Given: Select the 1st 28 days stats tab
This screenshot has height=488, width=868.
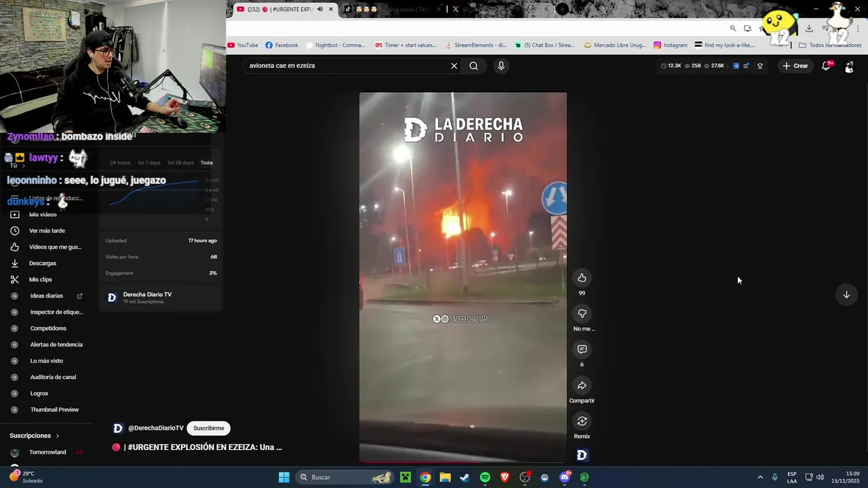Looking at the screenshot, I should point(180,163).
